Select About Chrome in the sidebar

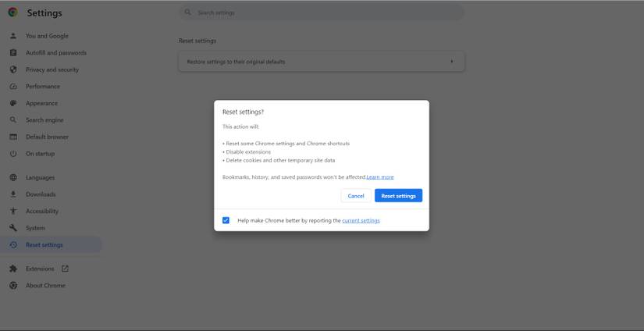(x=45, y=286)
